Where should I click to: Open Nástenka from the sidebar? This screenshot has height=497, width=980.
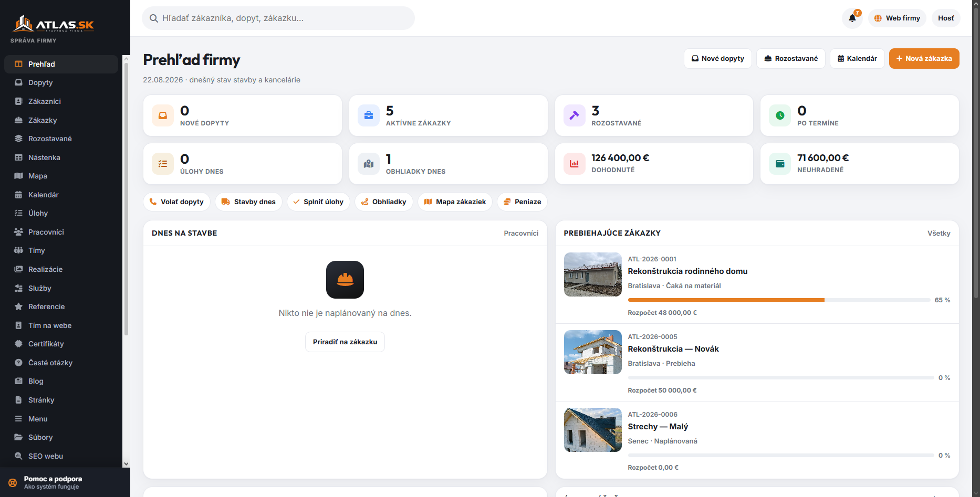click(61, 157)
